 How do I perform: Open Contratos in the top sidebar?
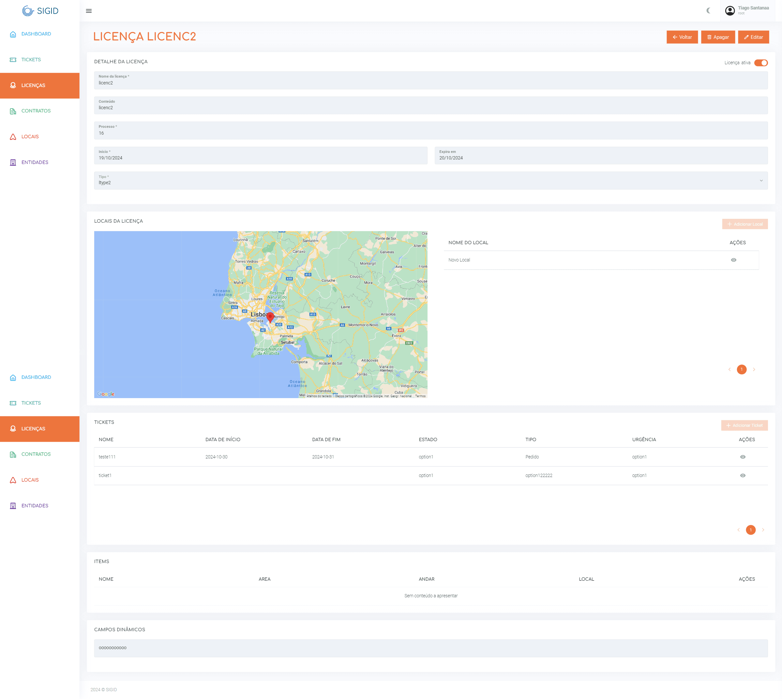[x=36, y=111]
